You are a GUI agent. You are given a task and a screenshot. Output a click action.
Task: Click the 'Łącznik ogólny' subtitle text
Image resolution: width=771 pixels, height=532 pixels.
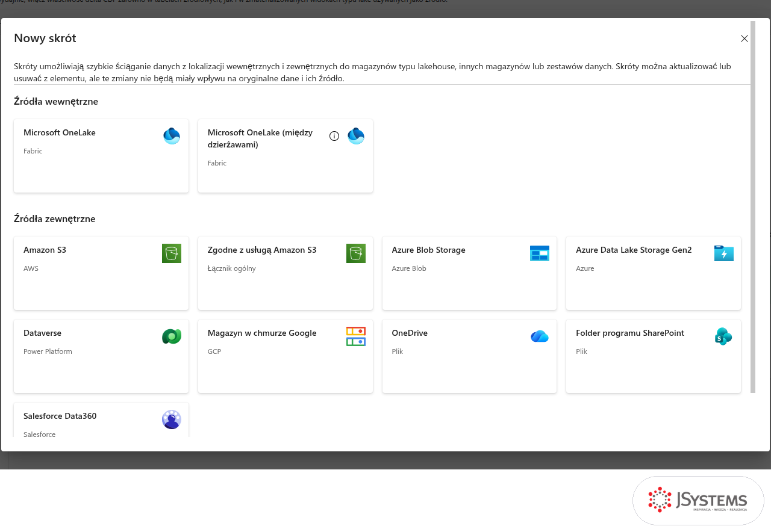tap(232, 268)
